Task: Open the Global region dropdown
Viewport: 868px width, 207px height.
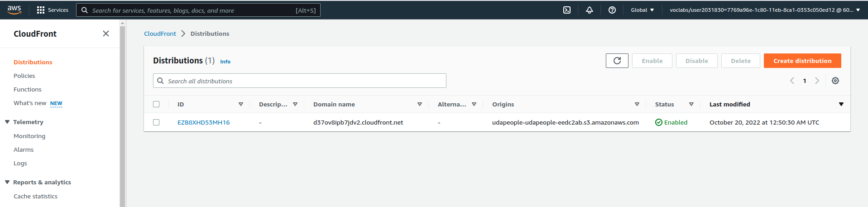Action: coord(642,10)
